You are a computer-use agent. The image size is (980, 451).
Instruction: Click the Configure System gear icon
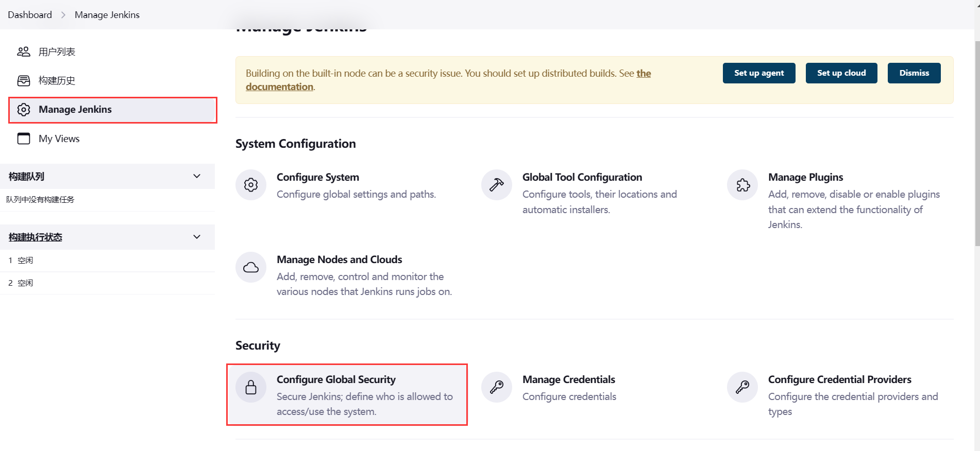point(251,185)
